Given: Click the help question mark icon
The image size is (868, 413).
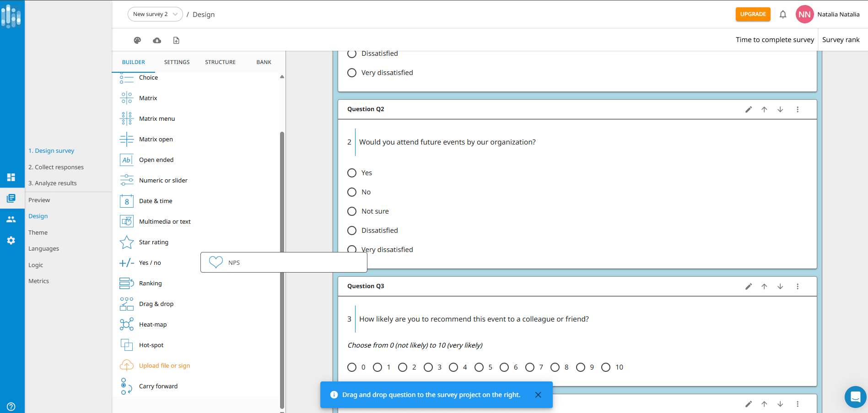Looking at the screenshot, I should [x=11, y=406].
